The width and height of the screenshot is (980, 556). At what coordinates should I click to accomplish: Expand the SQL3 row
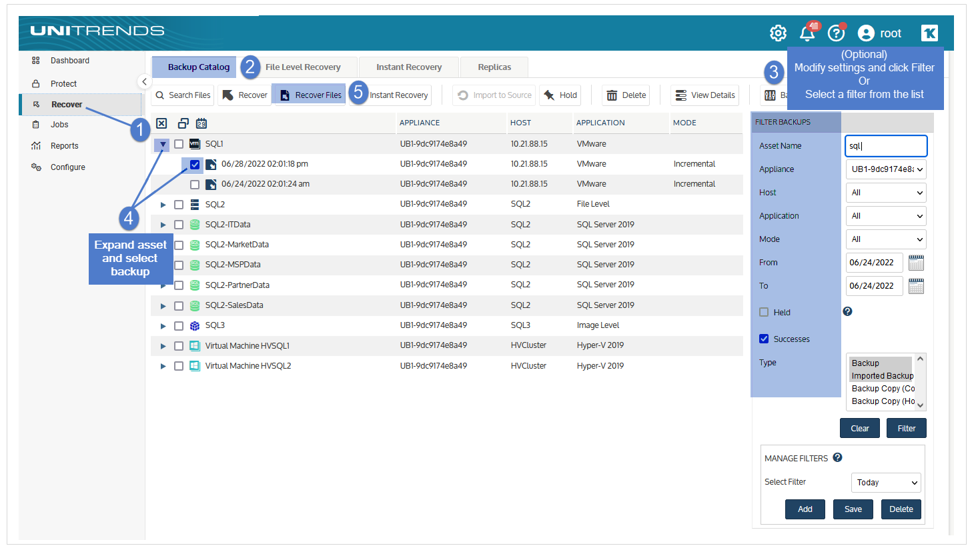click(x=163, y=326)
